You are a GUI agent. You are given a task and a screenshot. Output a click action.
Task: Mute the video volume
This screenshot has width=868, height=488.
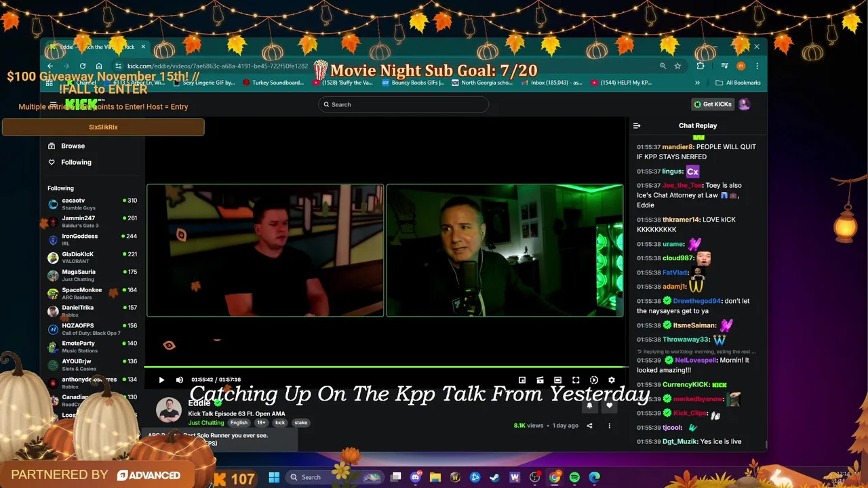click(x=179, y=380)
